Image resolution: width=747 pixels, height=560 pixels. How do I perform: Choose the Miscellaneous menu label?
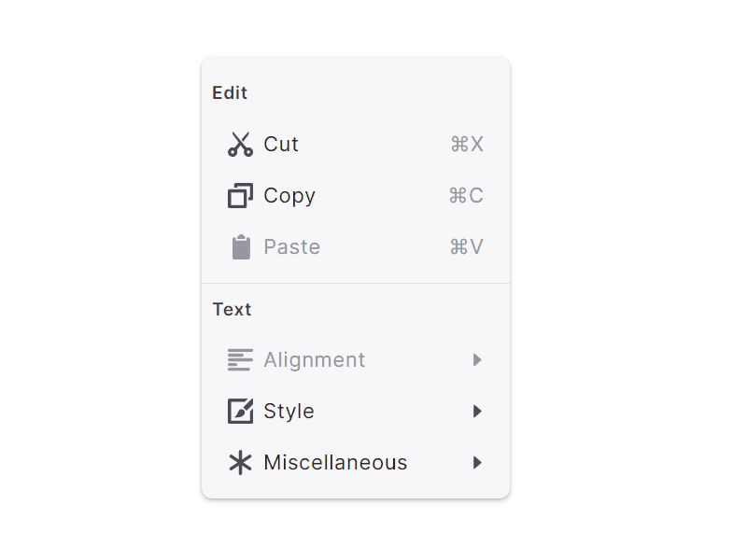335,463
